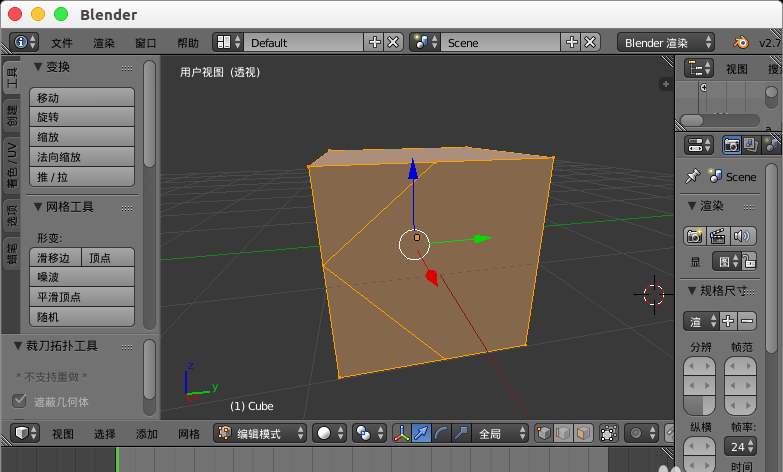Open the 全局 transform orientation dropdown
783x472 pixels.
pyautogui.click(x=500, y=433)
